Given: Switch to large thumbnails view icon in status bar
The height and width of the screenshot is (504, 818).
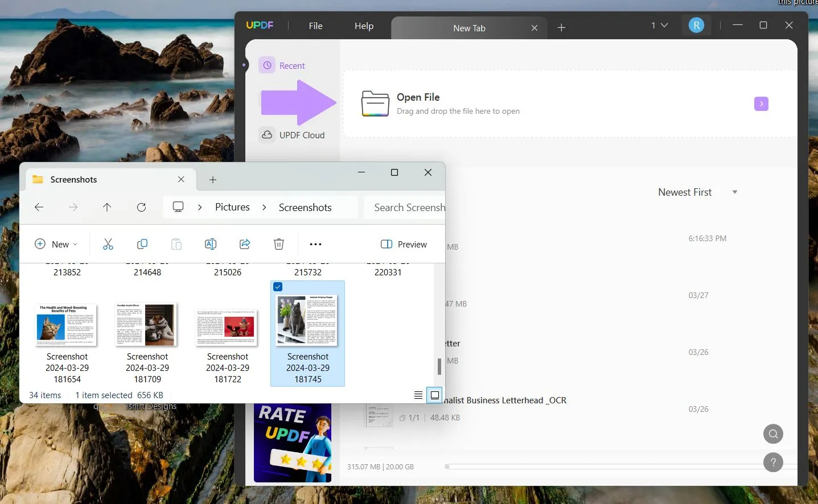Looking at the screenshot, I should coord(435,395).
